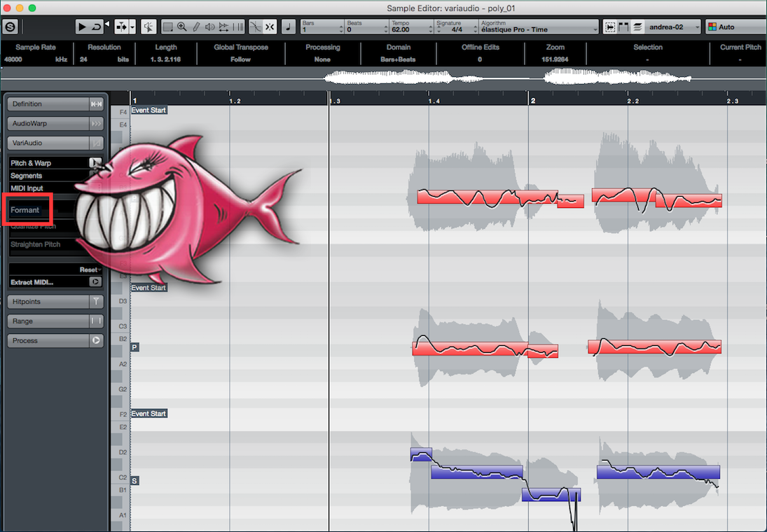The height and width of the screenshot is (532, 767).
Task: Click the waveform overview thumbnail strip
Action: pos(384,78)
